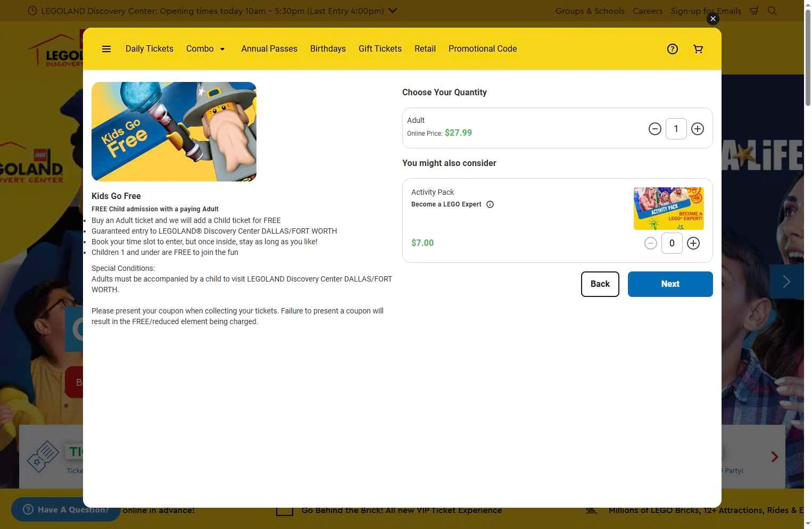Image resolution: width=812 pixels, height=529 pixels.
Task: Select the Activity Pack quantity input field
Action: coord(672,243)
